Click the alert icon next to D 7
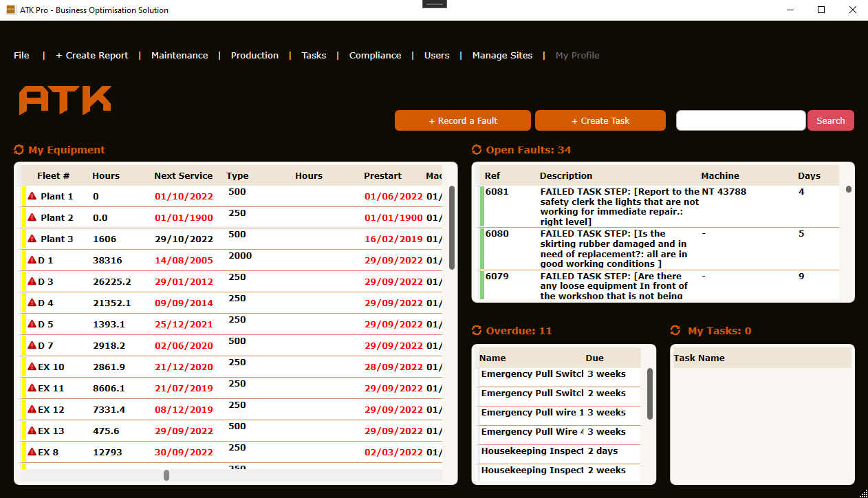This screenshot has height=498, width=868. click(x=32, y=345)
